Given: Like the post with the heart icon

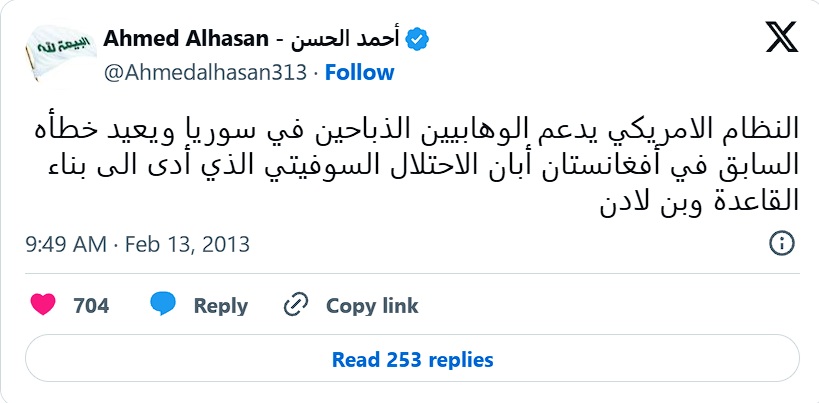Looking at the screenshot, I should [x=43, y=305].
